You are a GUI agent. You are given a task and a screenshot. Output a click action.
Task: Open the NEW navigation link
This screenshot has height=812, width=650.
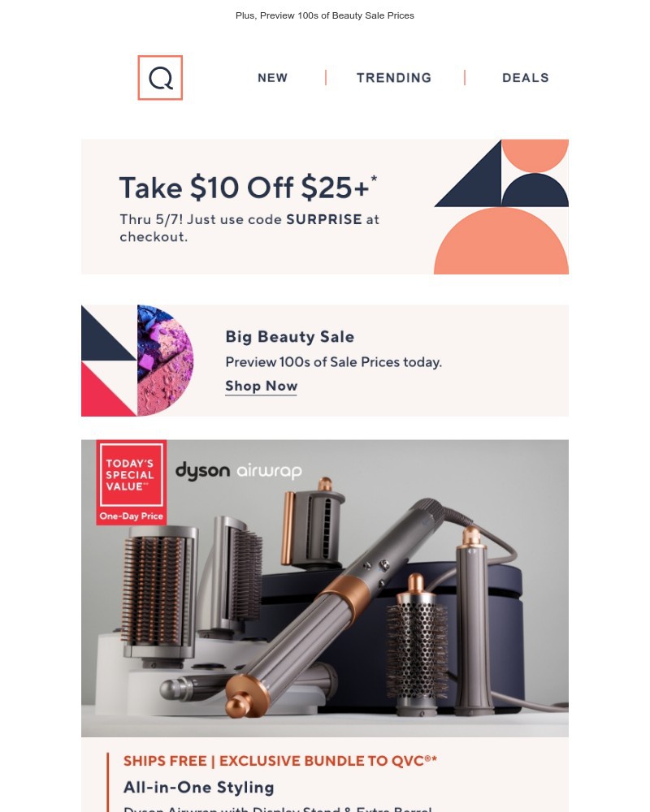point(273,78)
